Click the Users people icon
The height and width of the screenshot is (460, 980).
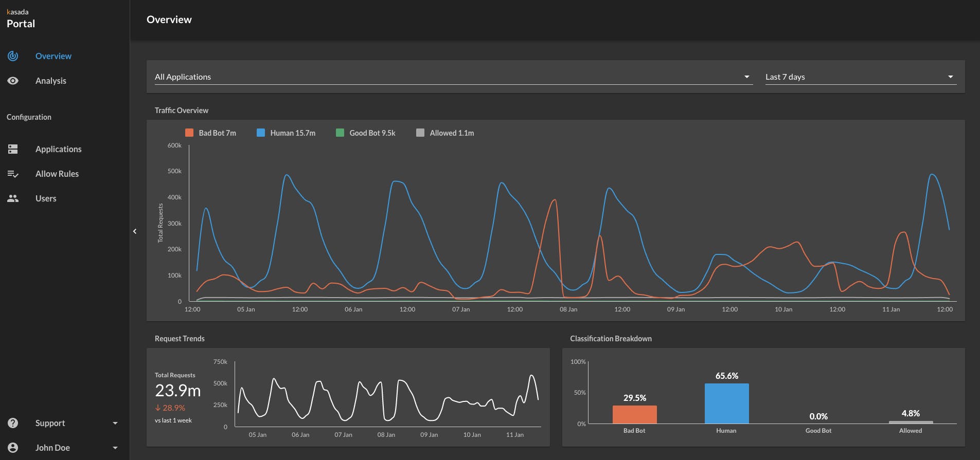[x=13, y=198]
